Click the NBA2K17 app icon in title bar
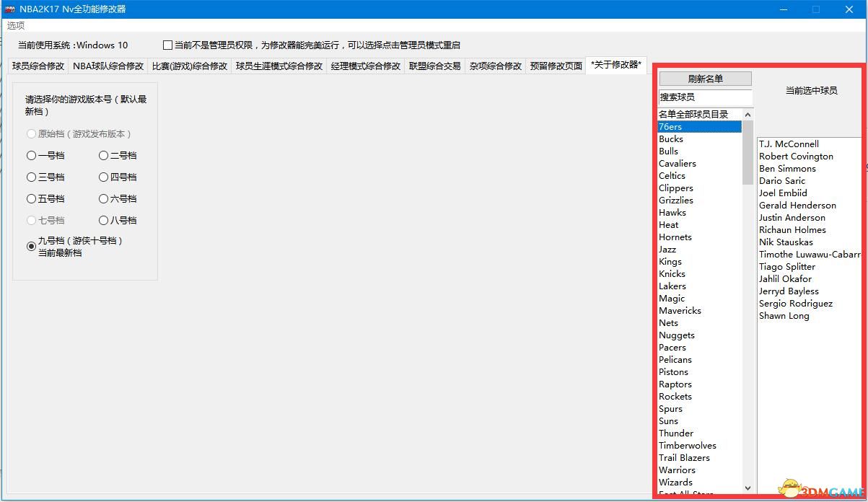The height and width of the screenshot is (502, 868). (10, 9)
